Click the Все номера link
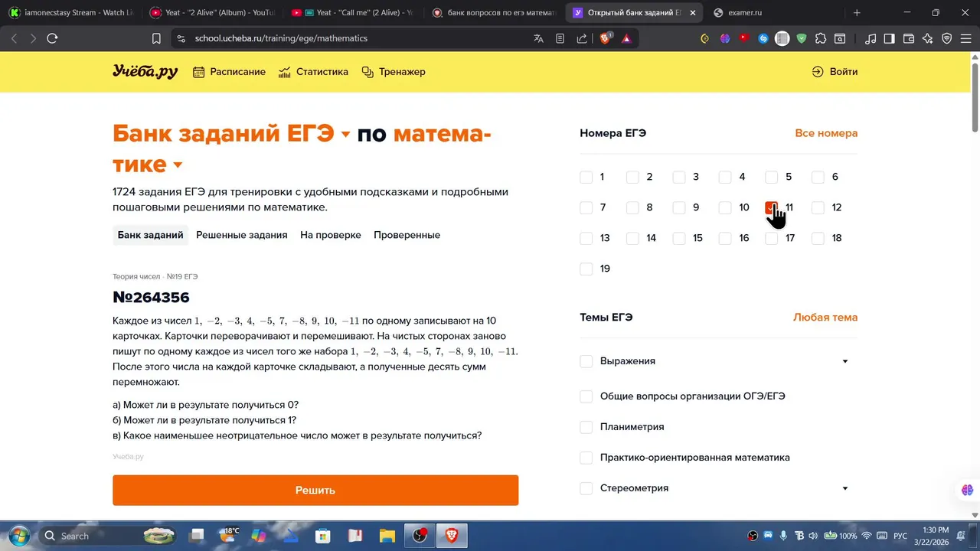The image size is (980, 551). click(x=826, y=133)
